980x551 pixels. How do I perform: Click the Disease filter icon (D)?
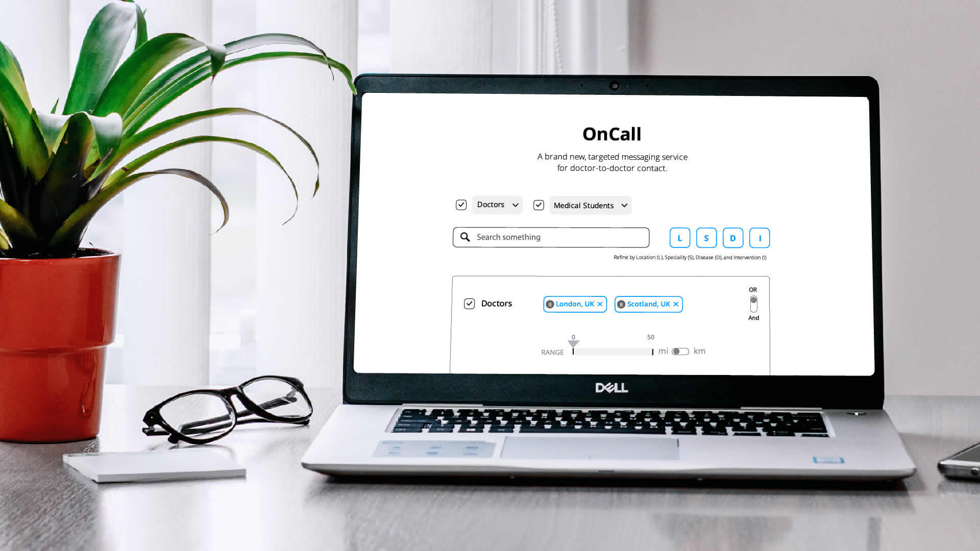point(733,237)
